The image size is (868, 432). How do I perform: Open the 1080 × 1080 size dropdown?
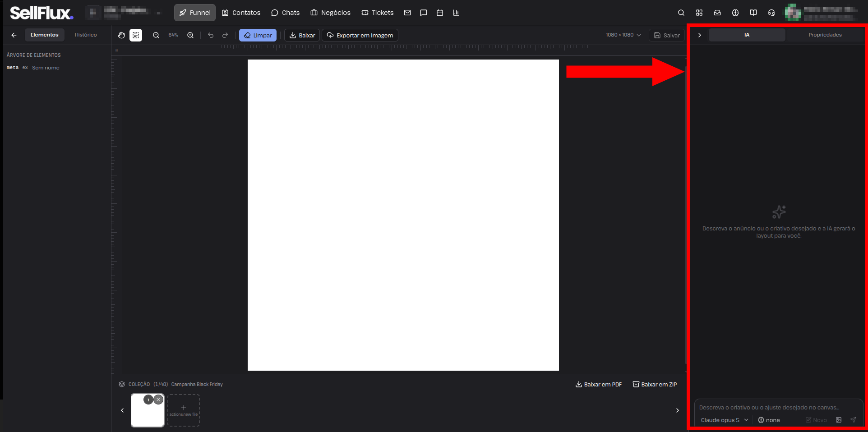coord(623,35)
